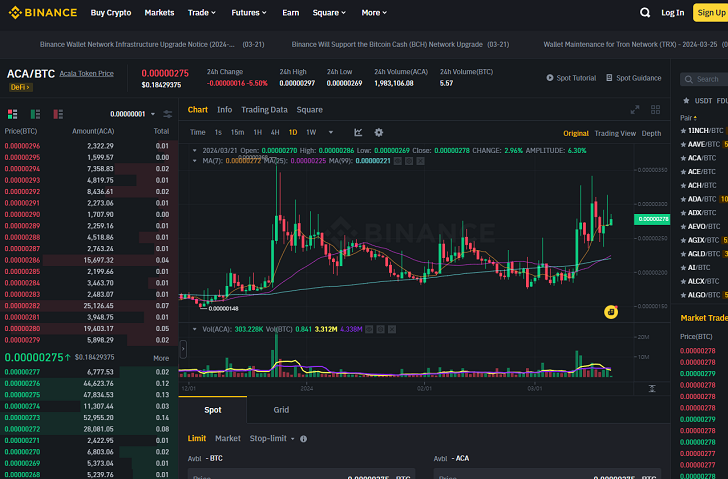
Task: Favorite the 1INCH/BTC pair star
Action: coord(683,131)
